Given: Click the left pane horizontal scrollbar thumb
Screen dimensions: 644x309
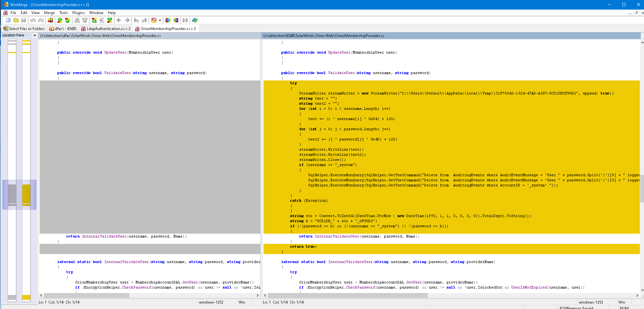Looking at the screenshot, I should (x=86, y=296).
